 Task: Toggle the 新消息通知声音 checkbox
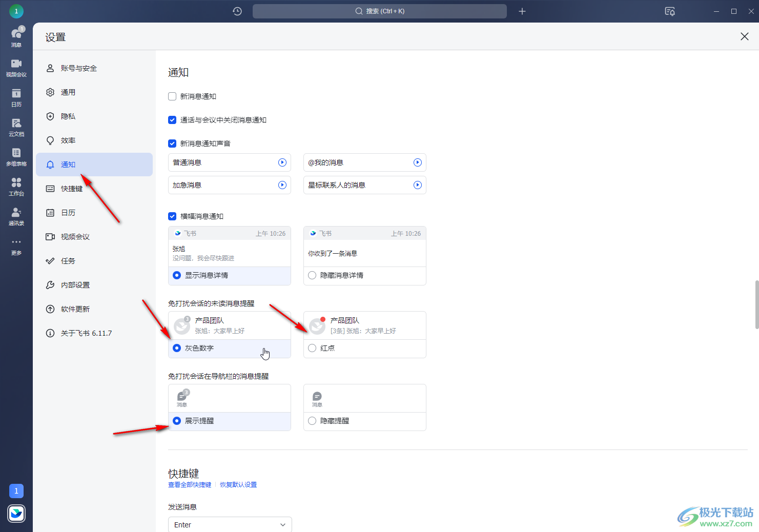coord(172,144)
